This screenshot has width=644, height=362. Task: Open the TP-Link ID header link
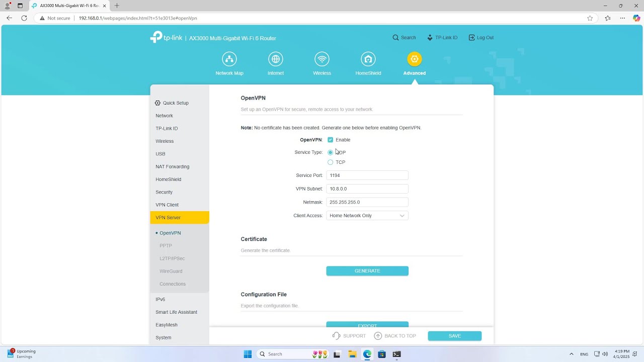pyautogui.click(x=442, y=38)
